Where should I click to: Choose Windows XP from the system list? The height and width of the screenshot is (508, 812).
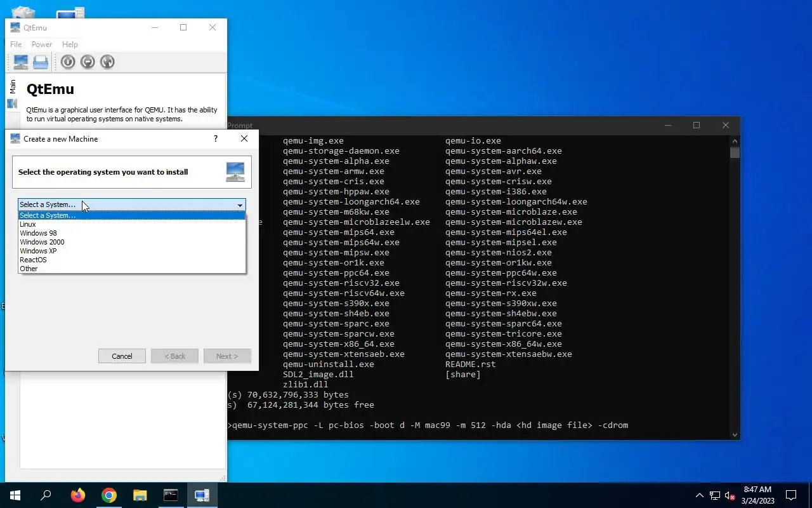132,251
